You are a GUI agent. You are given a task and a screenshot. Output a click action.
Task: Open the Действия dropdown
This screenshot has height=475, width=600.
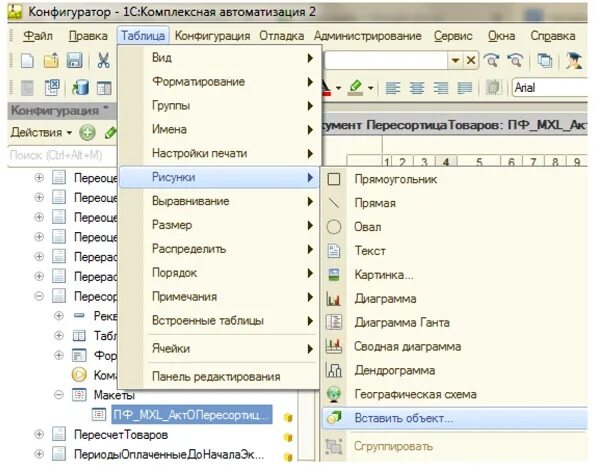(41, 132)
